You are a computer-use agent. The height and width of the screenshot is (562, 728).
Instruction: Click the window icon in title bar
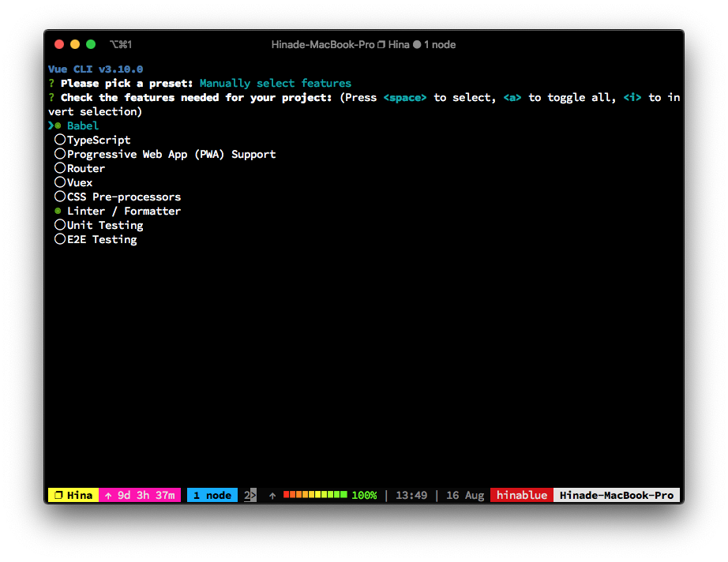click(381, 44)
